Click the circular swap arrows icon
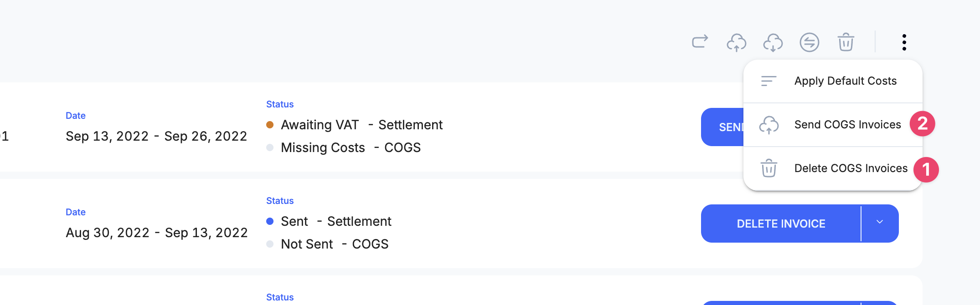The height and width of the screenshot is (305, 980). click(809, 42)
